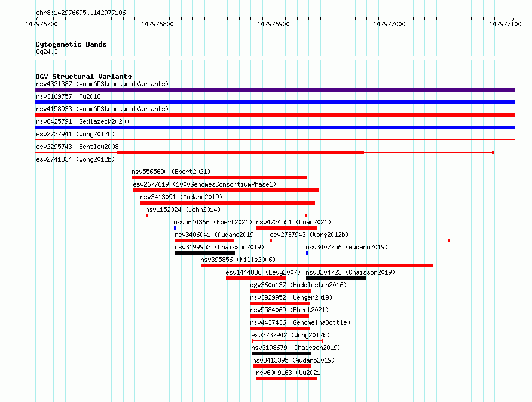
Task: Select the red nsv5565690 Ebert2021 bar
Action: pyautogui.click(x=219, y=178)
